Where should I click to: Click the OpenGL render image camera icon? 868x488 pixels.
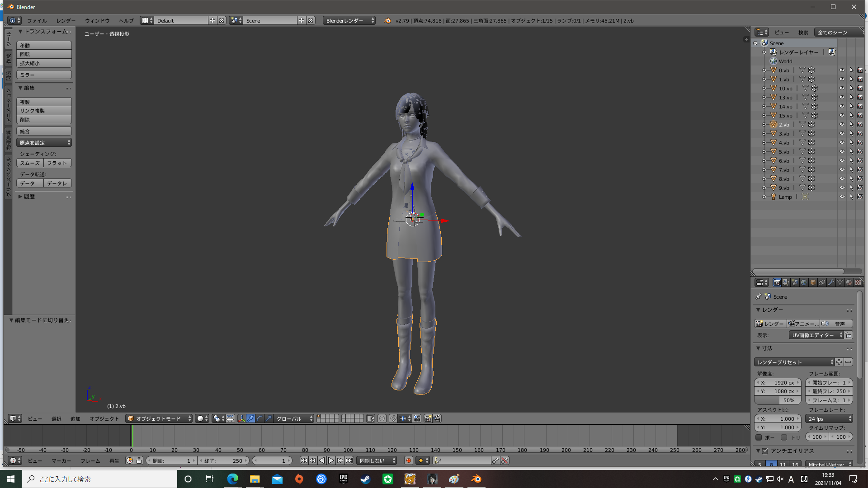[x=428, y=418]
